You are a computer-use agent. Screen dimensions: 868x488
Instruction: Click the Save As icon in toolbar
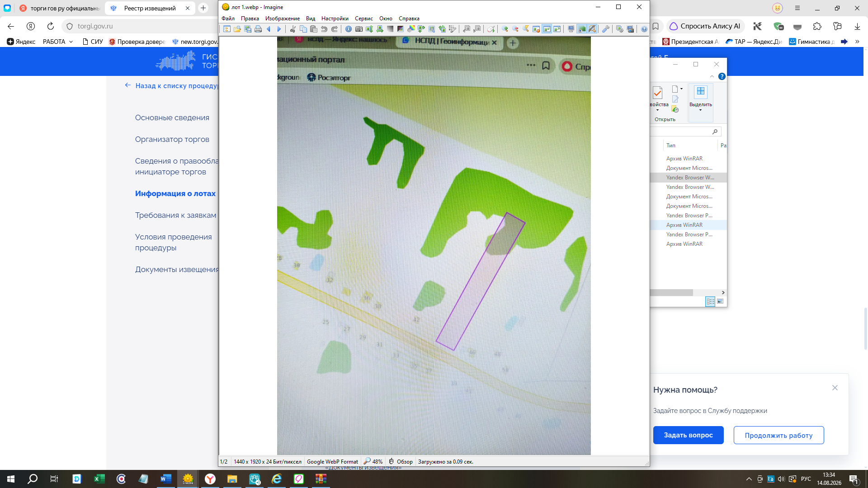pos(248,29)
